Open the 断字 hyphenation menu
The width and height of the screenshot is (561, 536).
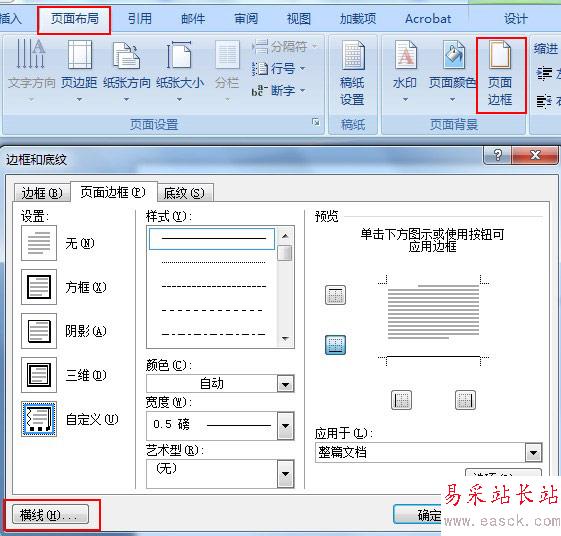(278, 91)
